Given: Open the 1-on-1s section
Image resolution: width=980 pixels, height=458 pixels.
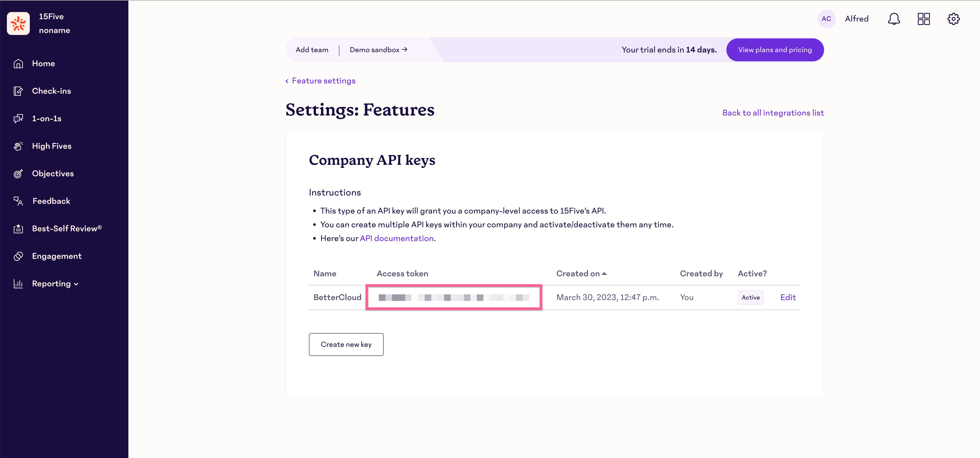Looking at the screenshot, I should pos(46,118).
